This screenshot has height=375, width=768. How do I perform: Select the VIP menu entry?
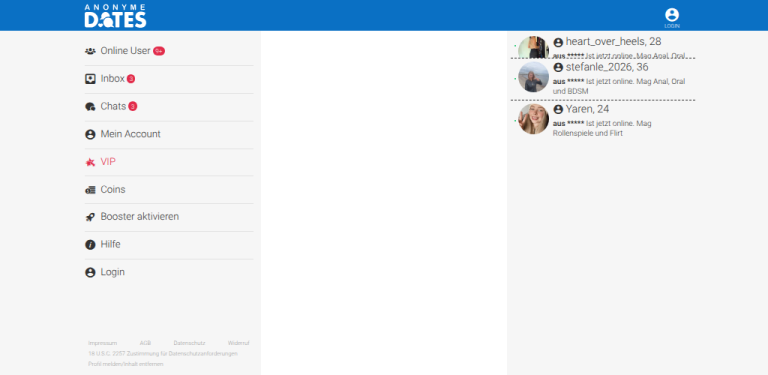pyautogui.click(x=169, y=162)
